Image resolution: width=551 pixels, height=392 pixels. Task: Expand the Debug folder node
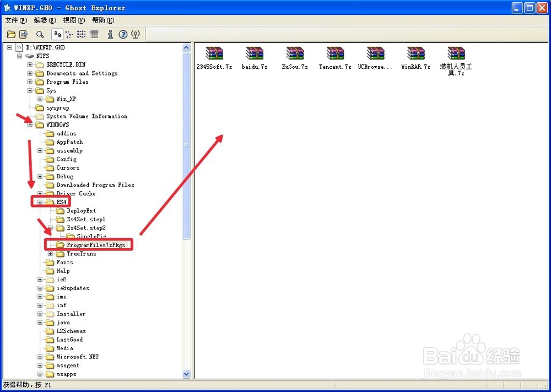point(40,176)
